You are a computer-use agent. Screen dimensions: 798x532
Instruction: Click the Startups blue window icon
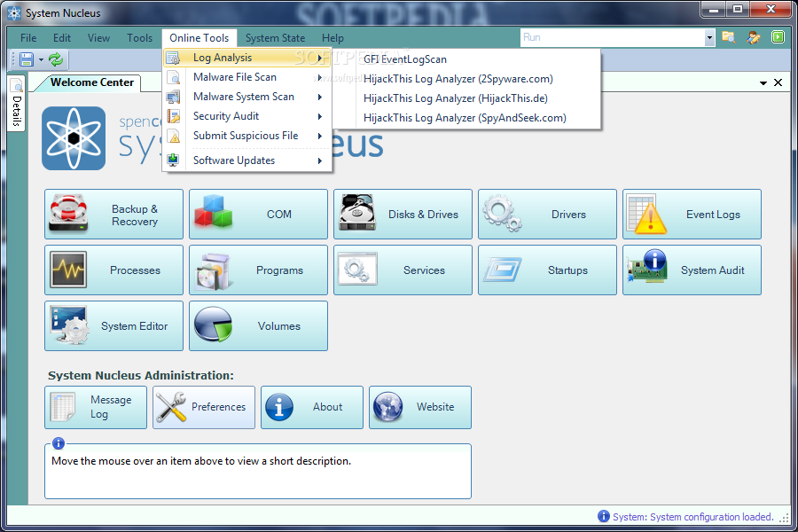point(503,270)
